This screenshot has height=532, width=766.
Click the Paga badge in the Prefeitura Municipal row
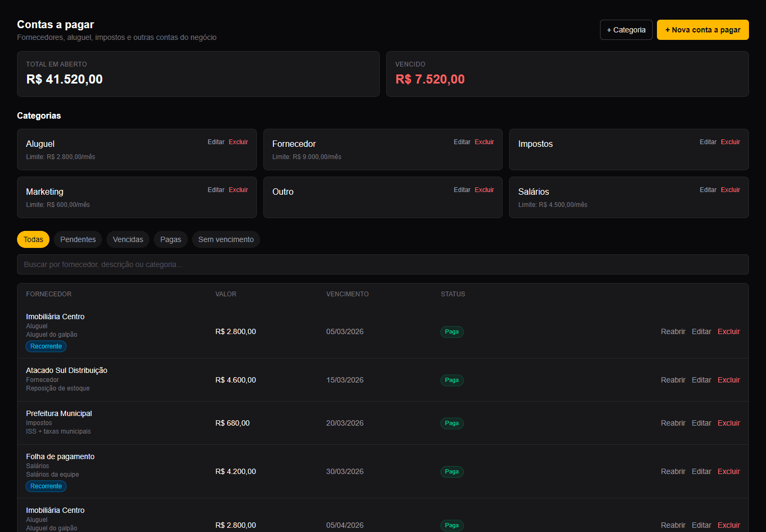pos(452,423)
